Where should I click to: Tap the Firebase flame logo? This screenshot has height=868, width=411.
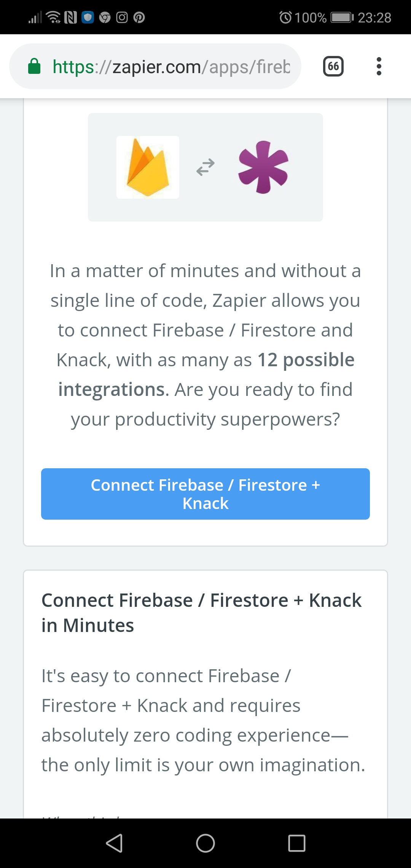(148, 167)
